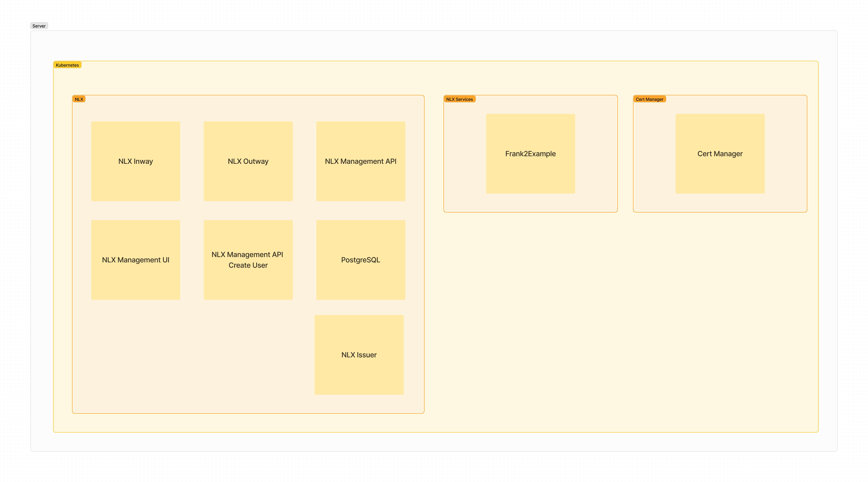Click empty area of Kubernetes container
868x482 pixels.
606,320
